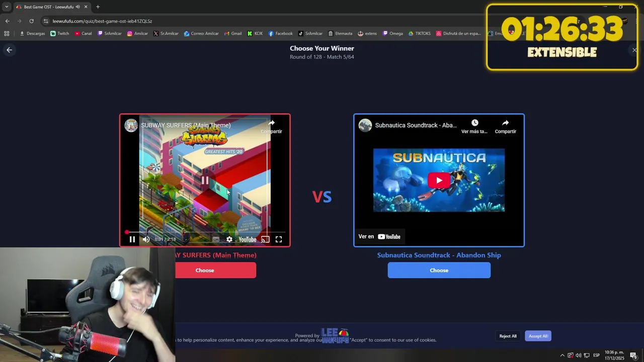Choose Subnautica Abandon Ship as winner
Image resolution: width=644 pixels, height=362 pixels.
[x=439, y=270]
